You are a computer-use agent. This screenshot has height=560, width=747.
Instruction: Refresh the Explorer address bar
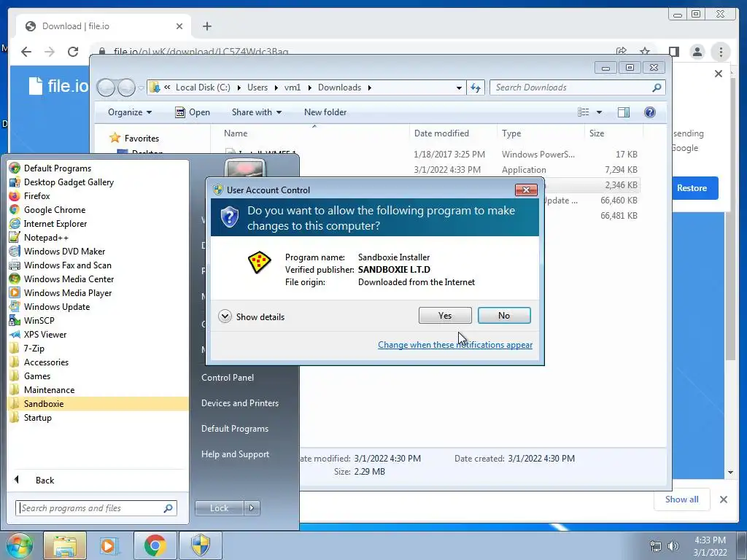click(476, 87)
